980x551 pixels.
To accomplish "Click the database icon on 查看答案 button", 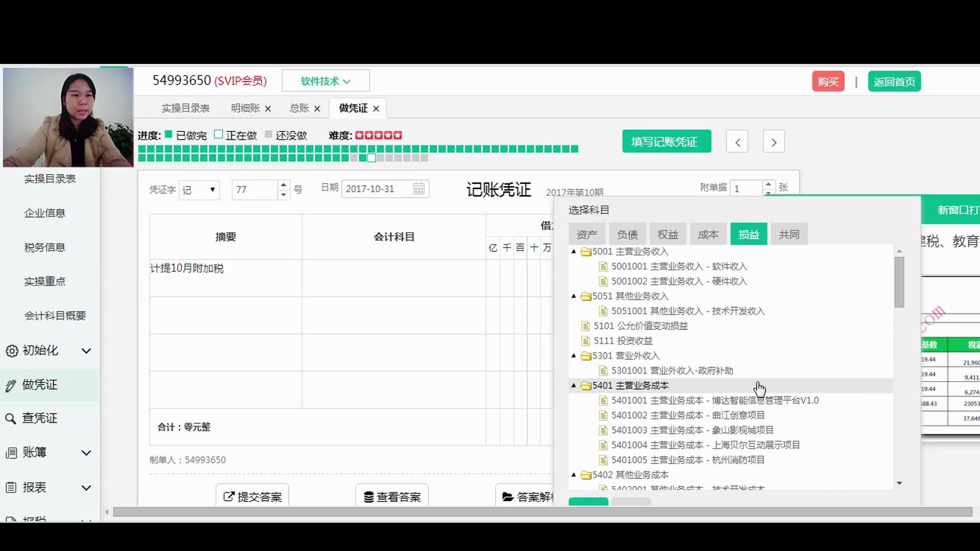I will click(x=367, y=497).
